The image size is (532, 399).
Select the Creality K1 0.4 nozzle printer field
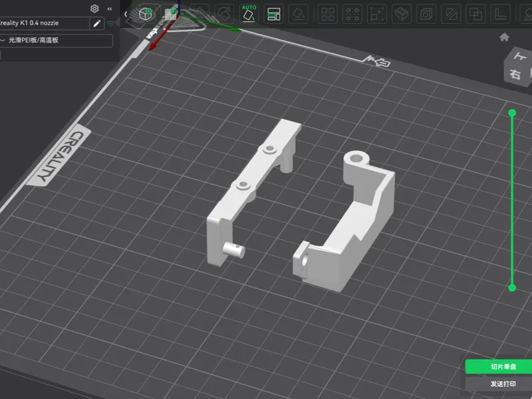pos(44,23)
